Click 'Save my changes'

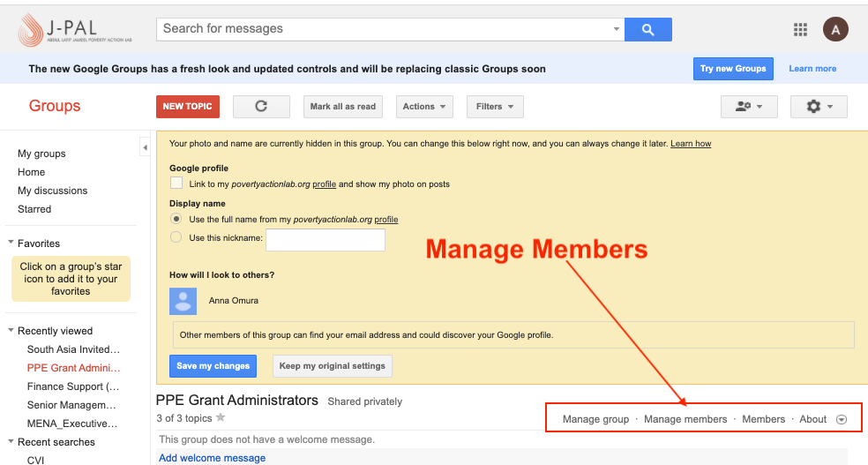point(213,366)
